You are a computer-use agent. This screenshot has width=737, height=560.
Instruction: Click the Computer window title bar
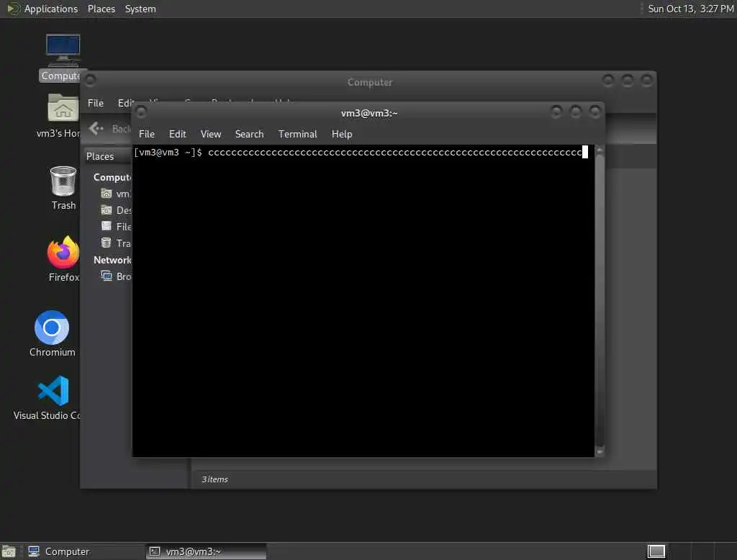(369, 82)
